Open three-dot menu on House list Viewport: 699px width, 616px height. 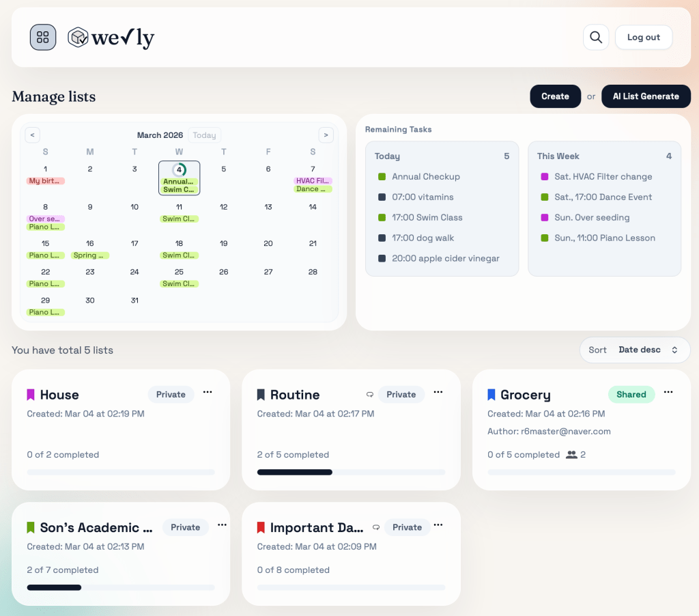click(x=208, y=392)
